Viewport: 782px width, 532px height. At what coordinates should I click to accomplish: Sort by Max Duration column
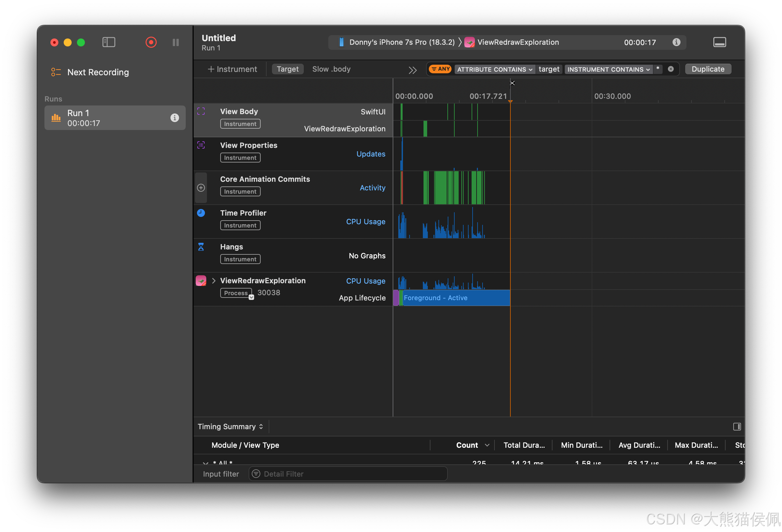click(x=696, y=445)
